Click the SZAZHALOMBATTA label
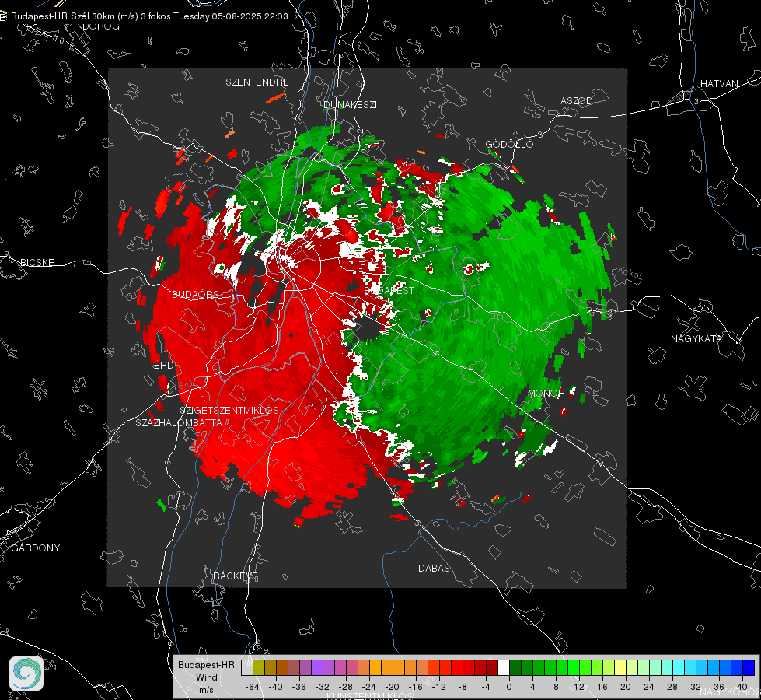Viewport: 761px width, 700px height. [x=179, y=422]
